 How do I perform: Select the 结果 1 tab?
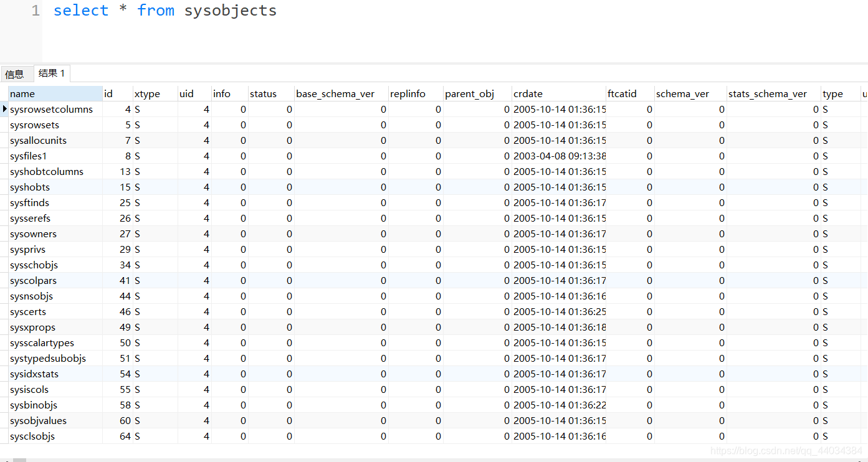(52, 73)
